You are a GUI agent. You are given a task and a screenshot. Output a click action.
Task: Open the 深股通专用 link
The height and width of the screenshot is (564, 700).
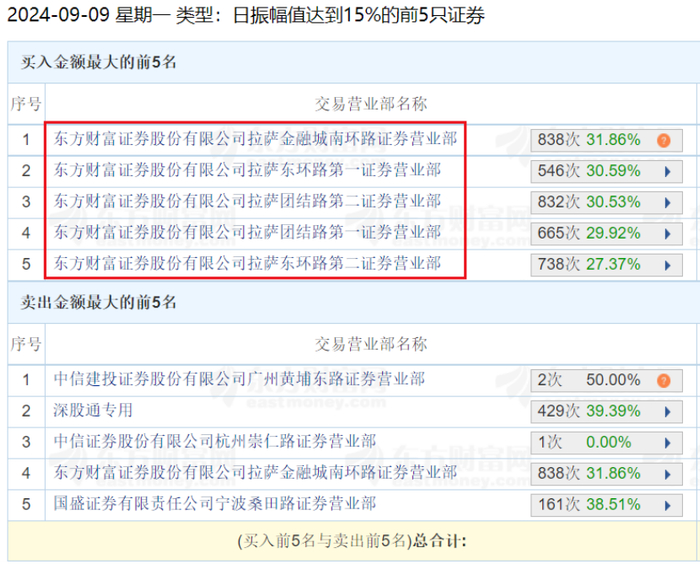pos(93,410)
